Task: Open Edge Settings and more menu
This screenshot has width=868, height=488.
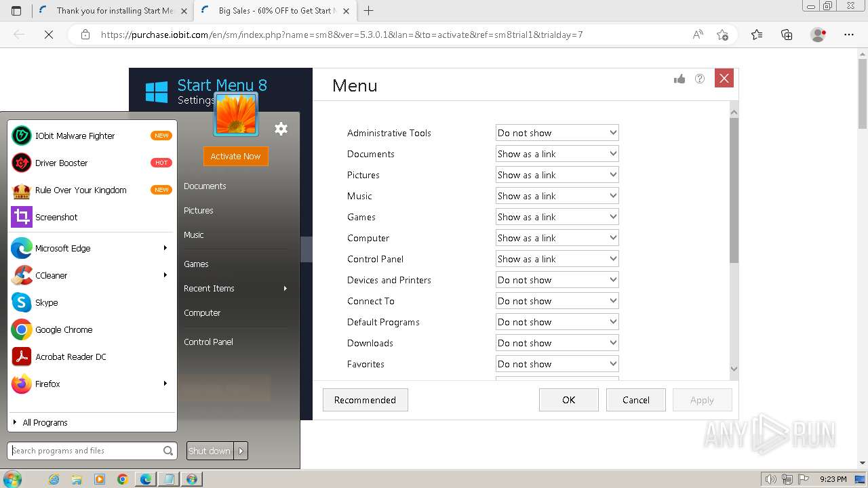Action: (849, 35)
